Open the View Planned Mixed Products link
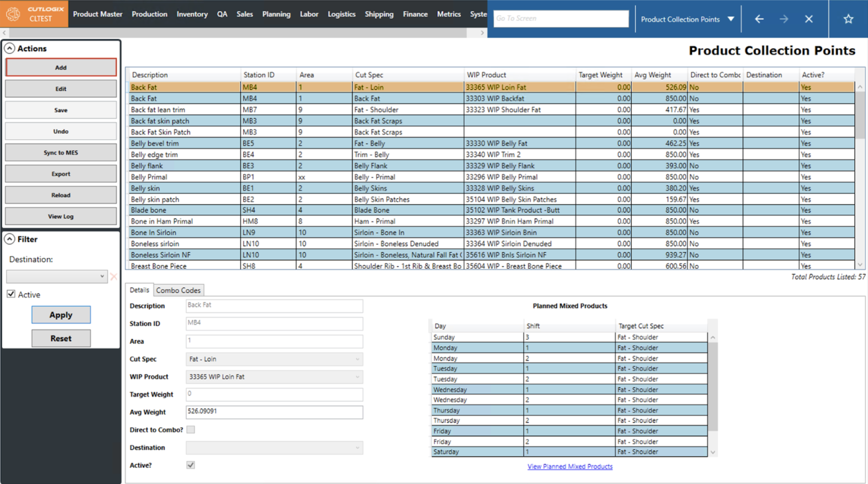This screenshot has height=484, width=868. point(570,466)
